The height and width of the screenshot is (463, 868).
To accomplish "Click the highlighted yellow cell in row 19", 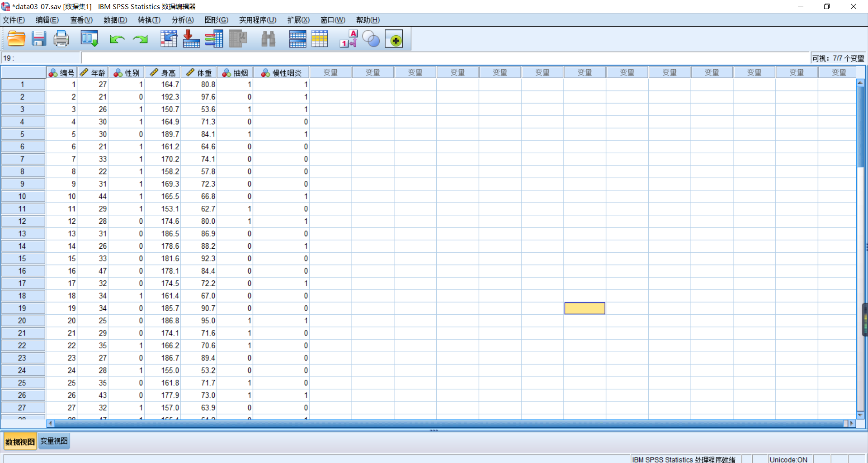I will tap(585, 308).
